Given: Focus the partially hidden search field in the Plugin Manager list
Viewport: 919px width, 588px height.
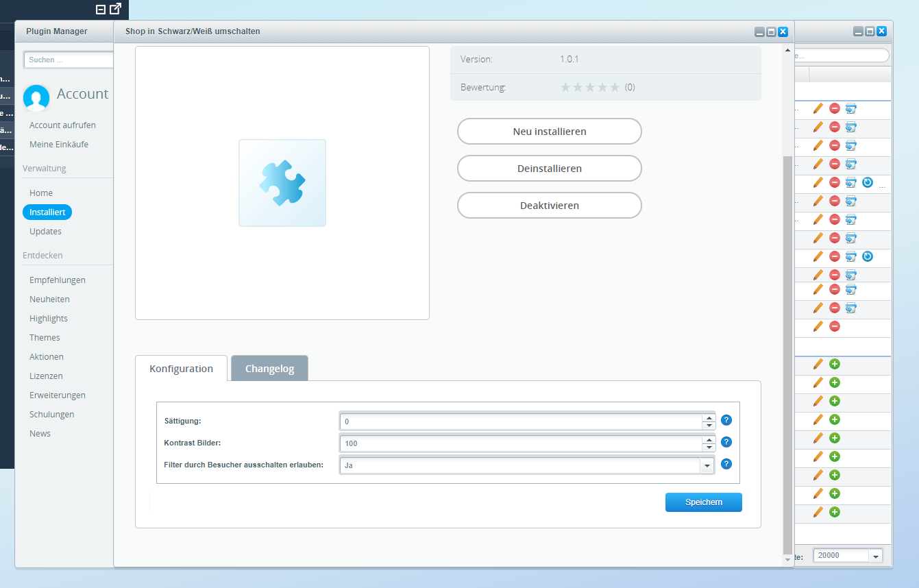Looking at the screenshot, I should tap(842, 56).
